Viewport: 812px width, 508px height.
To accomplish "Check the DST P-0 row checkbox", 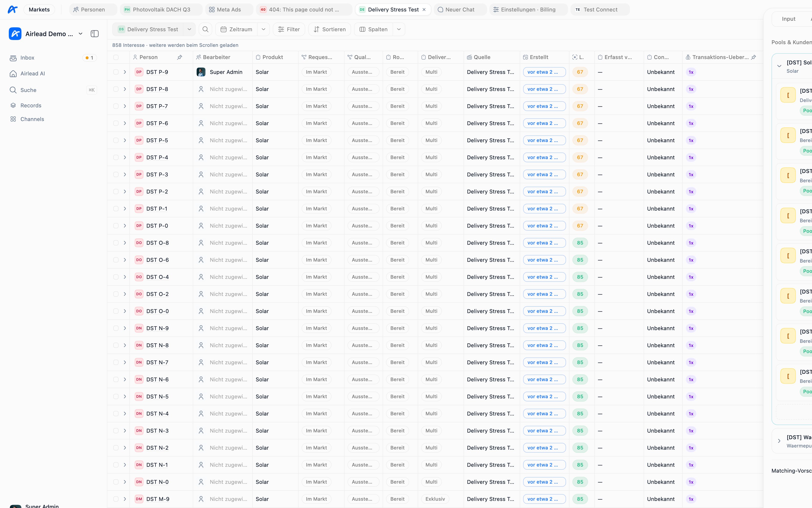I will point(116,226).
